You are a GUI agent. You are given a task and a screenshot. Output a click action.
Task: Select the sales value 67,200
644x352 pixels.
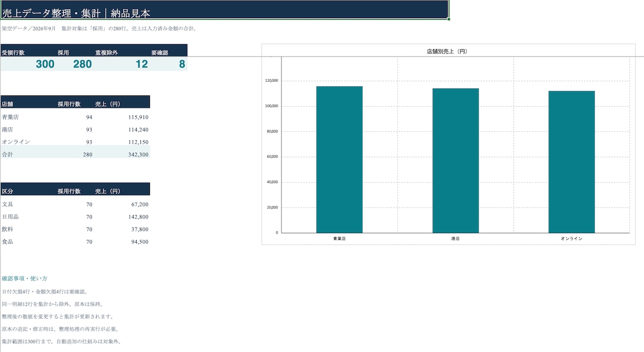(x=139, y=204)
